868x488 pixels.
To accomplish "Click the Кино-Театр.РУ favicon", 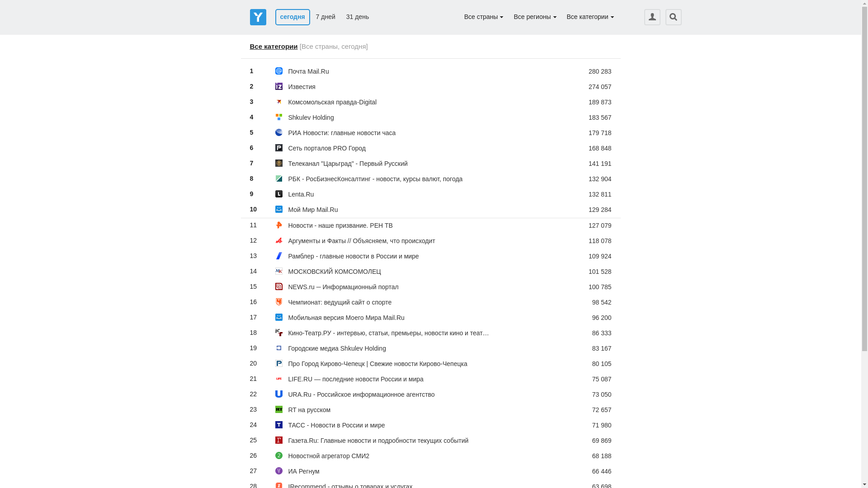I will (279, 333).
